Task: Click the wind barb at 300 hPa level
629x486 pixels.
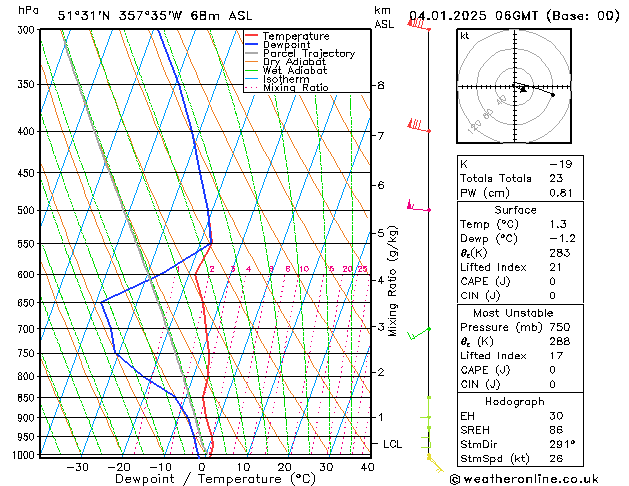Action: coord(418,25)
